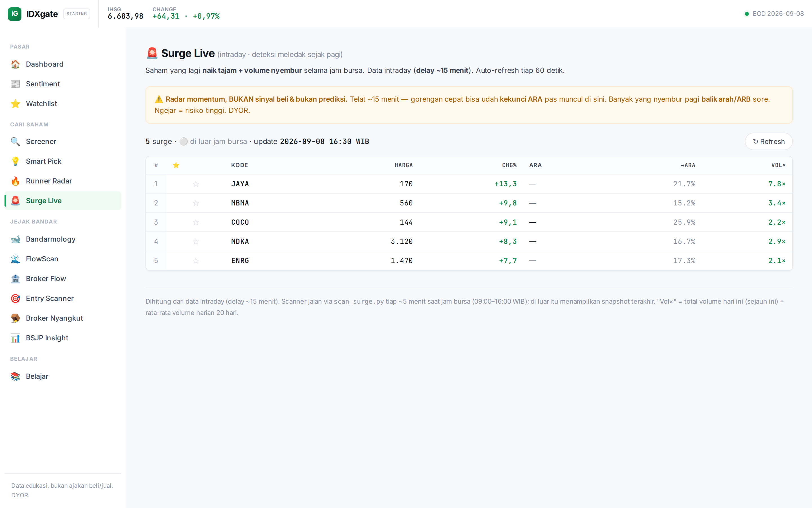Click the JAYA 21.7% to-ARA value
The image size is (812, 508).
684,184
